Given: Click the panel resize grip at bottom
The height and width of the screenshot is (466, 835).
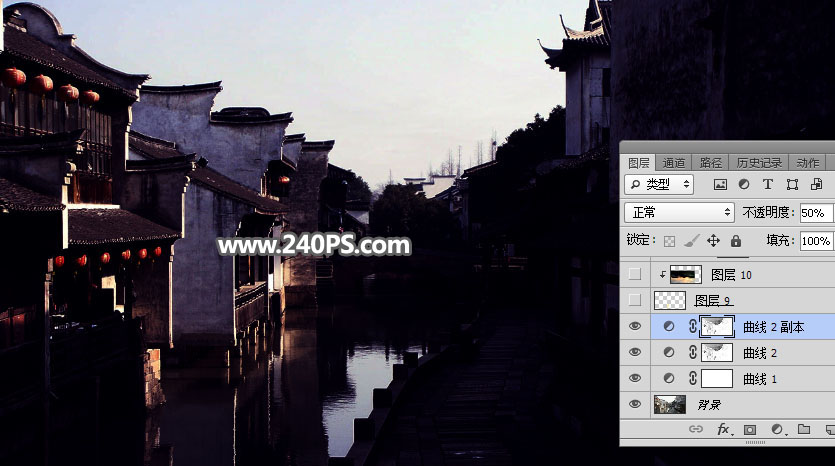Looking at the screenshot, I should click(755, 442).
